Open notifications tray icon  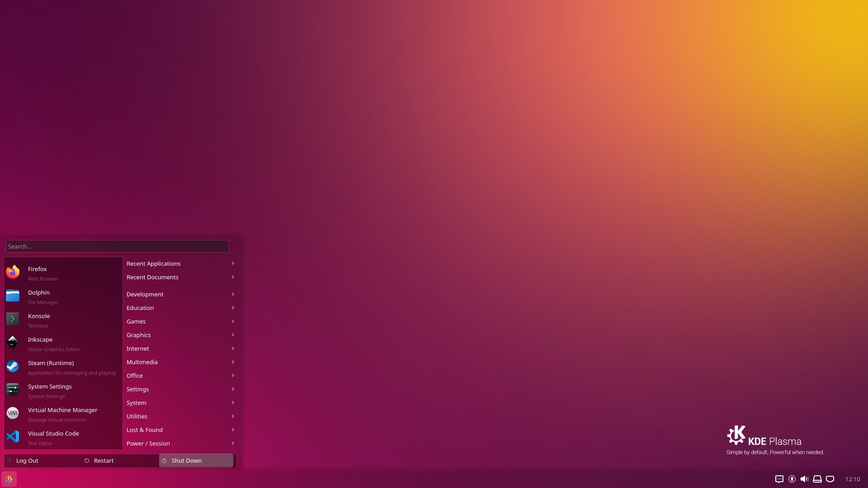point(779,479)
